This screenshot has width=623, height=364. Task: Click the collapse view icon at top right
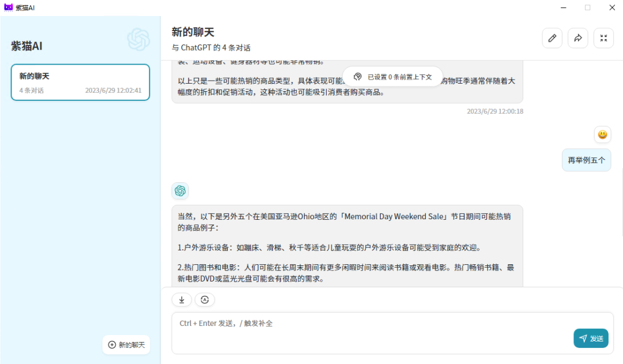[x=604, y=37]
